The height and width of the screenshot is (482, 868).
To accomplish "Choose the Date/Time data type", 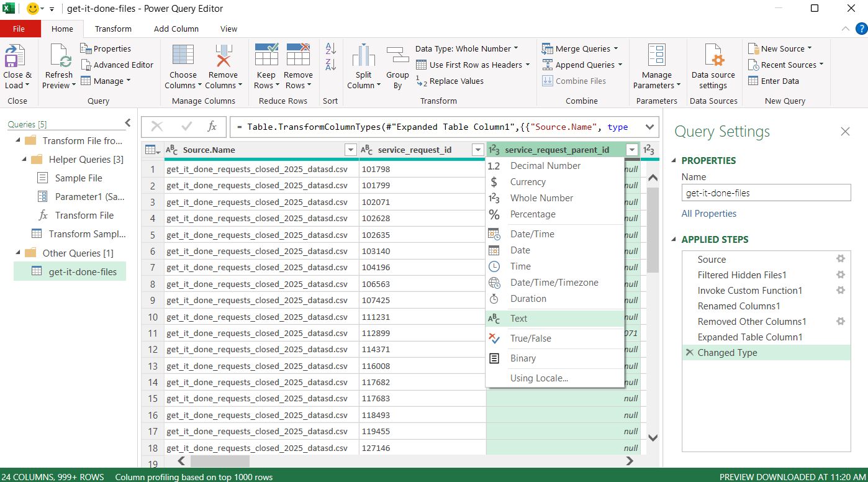I will click(x=554, y=234).
